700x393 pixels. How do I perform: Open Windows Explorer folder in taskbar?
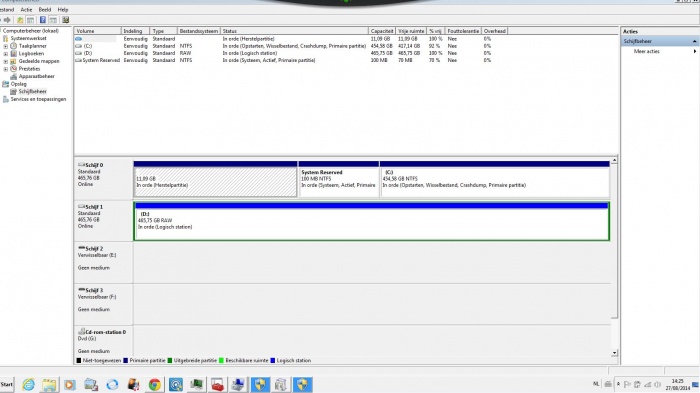[x=49, y=385]
